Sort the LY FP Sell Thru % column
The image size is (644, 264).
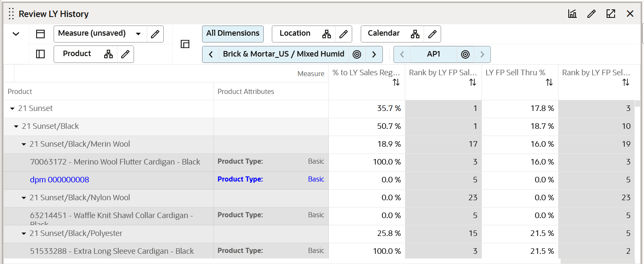click(549, 82)
